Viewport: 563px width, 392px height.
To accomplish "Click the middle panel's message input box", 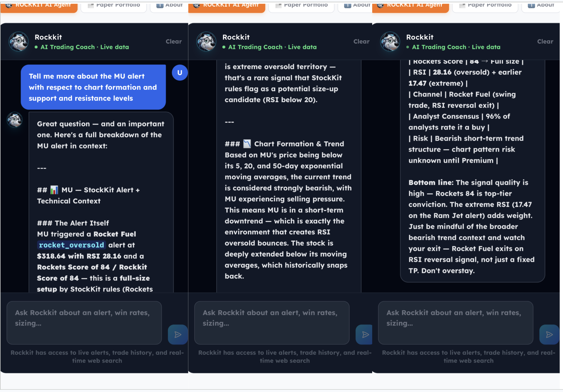I will click(x=271, y=323).
